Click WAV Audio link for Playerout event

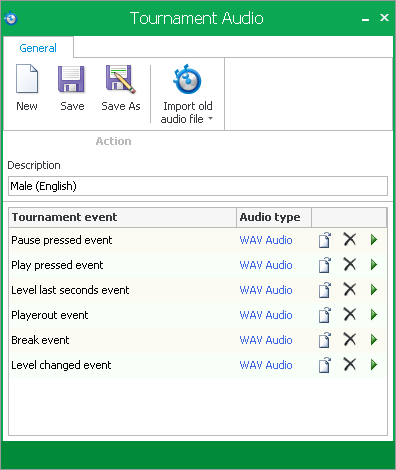[266, 315]
